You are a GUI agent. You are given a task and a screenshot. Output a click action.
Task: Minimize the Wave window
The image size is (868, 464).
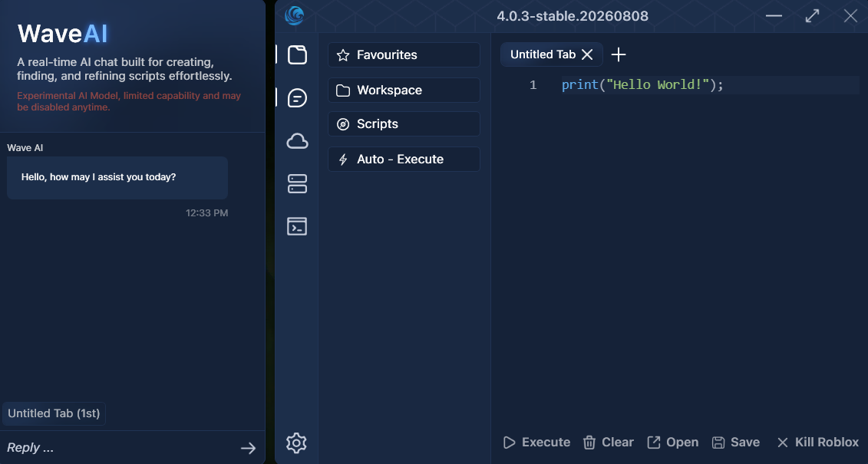pos(774,15)
